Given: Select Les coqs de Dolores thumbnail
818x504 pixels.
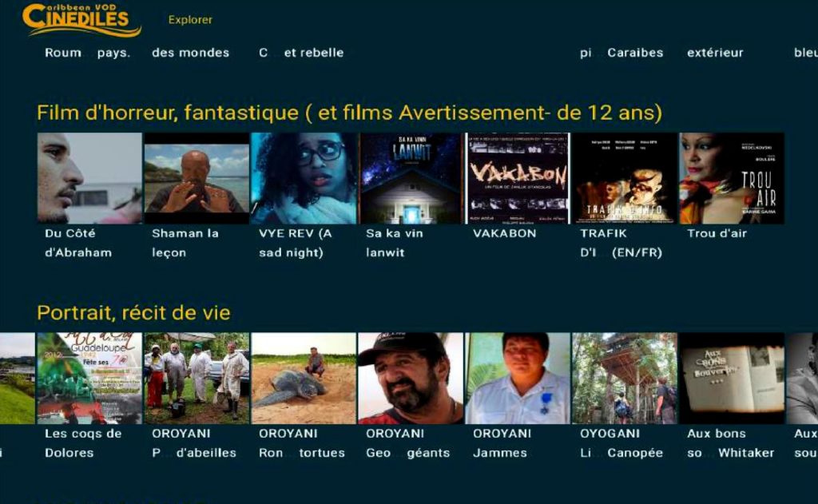Looking at the screenshot, I should 89,379.
